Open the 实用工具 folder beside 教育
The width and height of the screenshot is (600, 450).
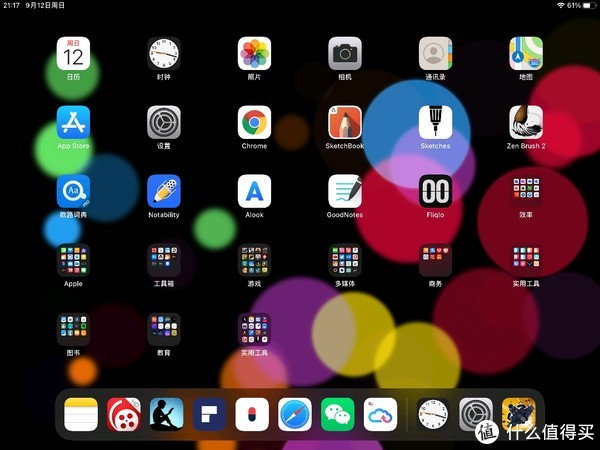(x=254, y=329)
